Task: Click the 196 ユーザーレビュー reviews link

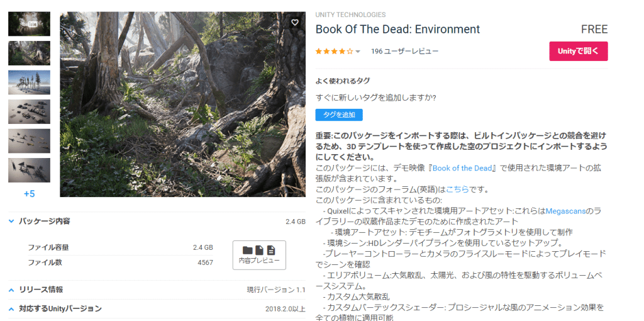Action: point(404,52)
